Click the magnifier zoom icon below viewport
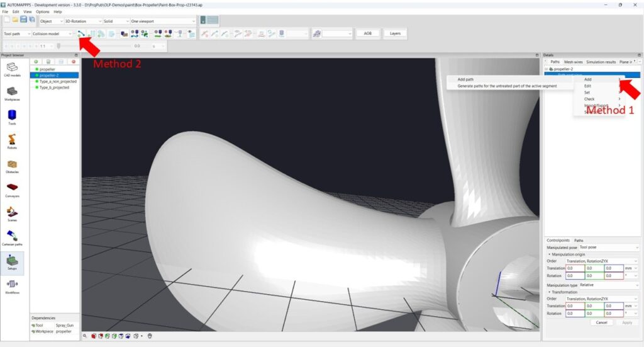Image resolution: width=644 pixels, height=347 pixels. click(x=85, y=336)
